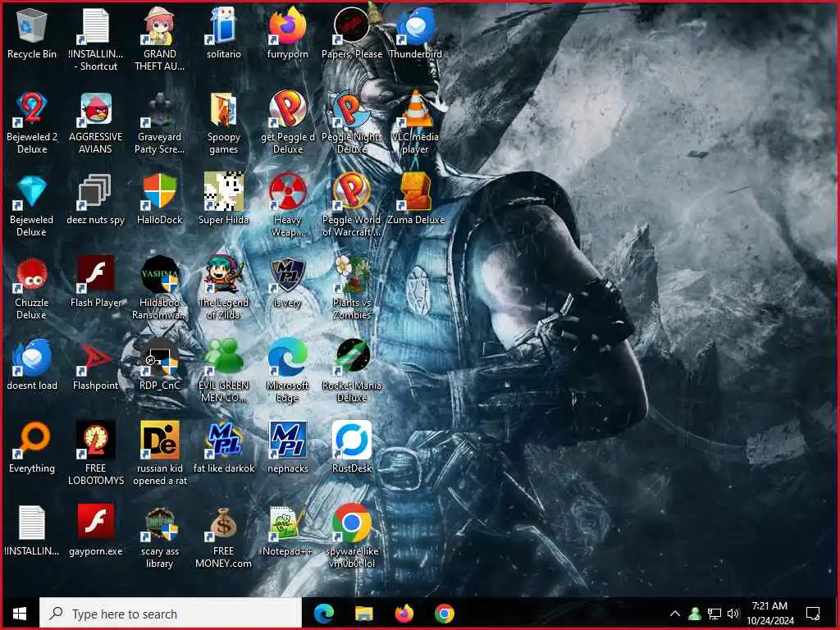Open the Spoopy games folder icon
This screenshot has height=630, width=840.
223,123
